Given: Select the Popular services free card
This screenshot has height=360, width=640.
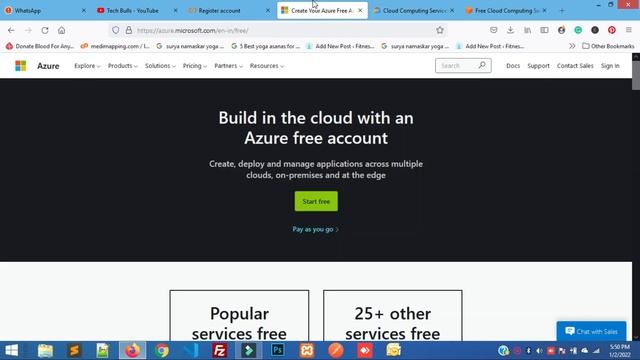Looking at the screenshot, I should (239, 316).
